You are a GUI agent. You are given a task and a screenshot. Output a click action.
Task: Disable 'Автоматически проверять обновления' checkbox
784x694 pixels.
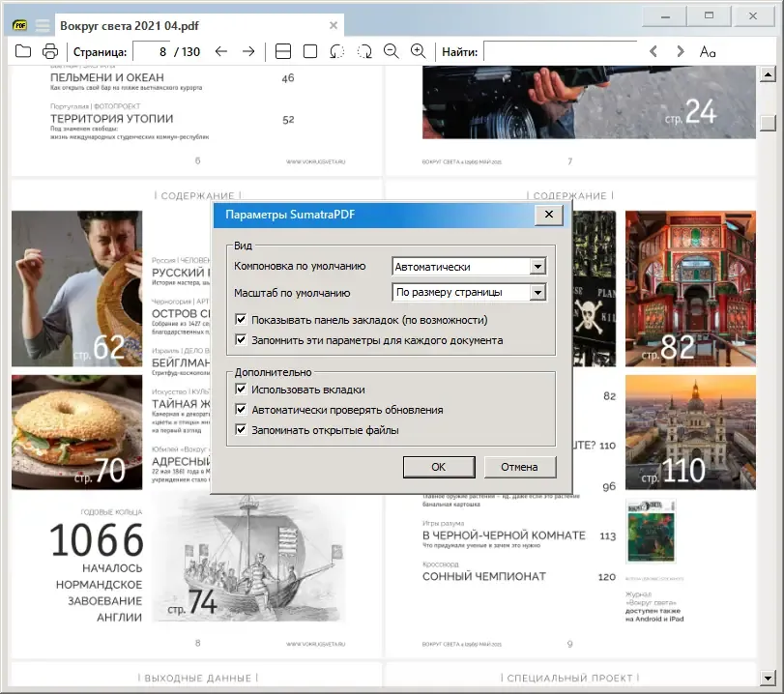tap(241, 410)
